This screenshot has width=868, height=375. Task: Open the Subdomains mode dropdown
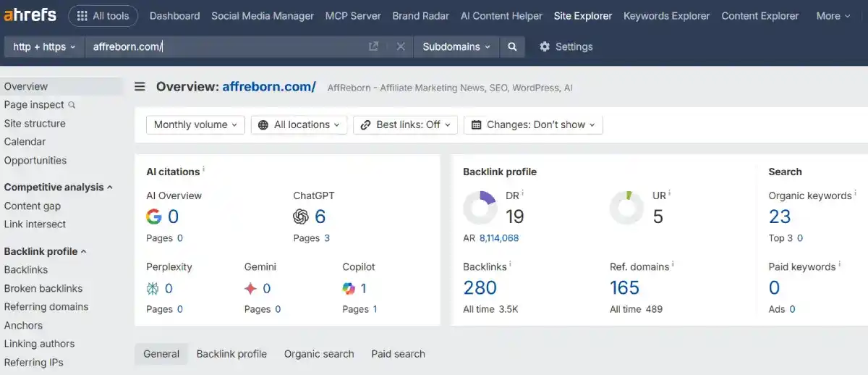[x=456, y=46]
